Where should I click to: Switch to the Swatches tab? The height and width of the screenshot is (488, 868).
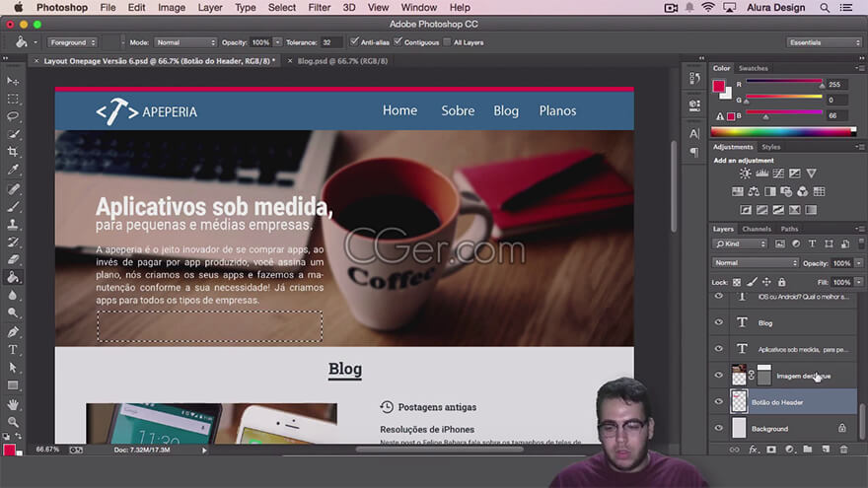[753, 68]
